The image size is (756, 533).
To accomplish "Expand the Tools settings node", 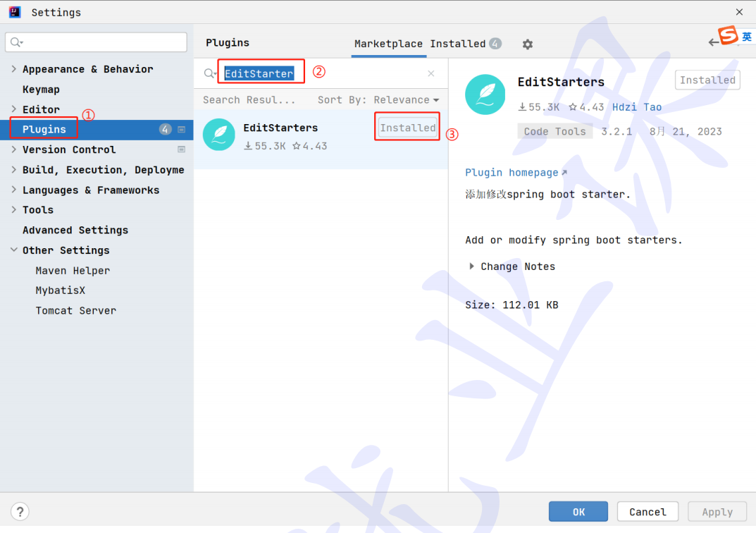I will (14, 209).
